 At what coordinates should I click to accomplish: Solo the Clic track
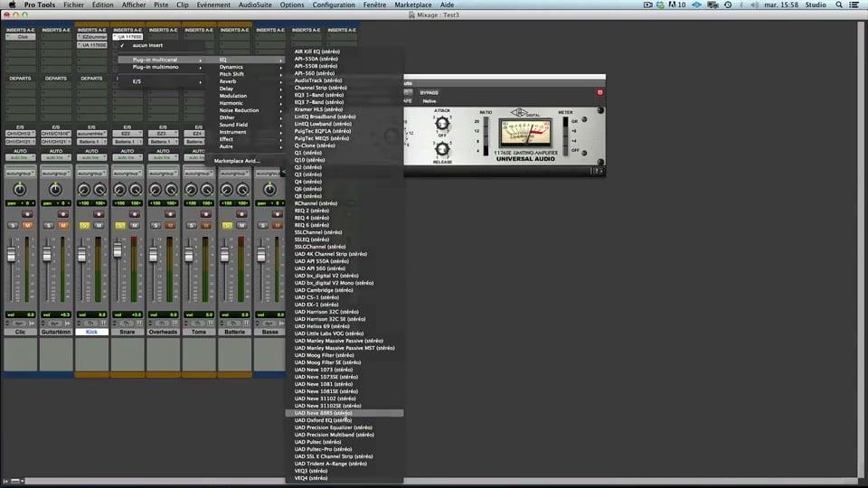tap(13, 225)
